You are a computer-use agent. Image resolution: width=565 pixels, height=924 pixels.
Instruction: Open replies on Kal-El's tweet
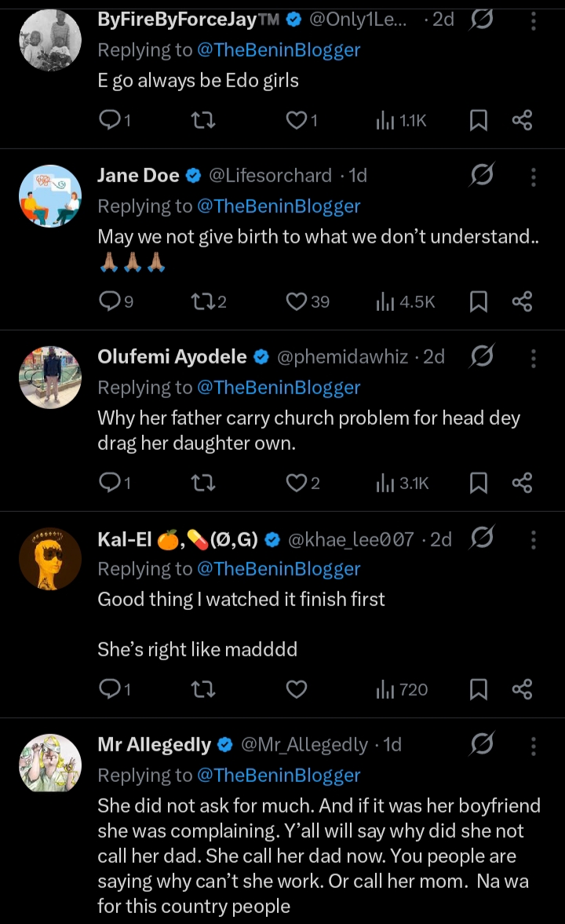(111, 689)
